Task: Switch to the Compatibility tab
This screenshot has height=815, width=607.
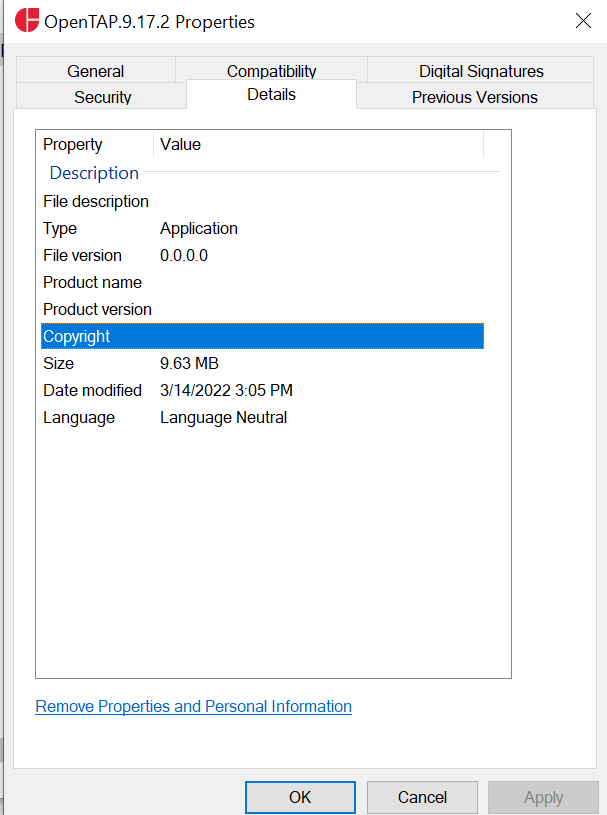Action: [270, 71]
